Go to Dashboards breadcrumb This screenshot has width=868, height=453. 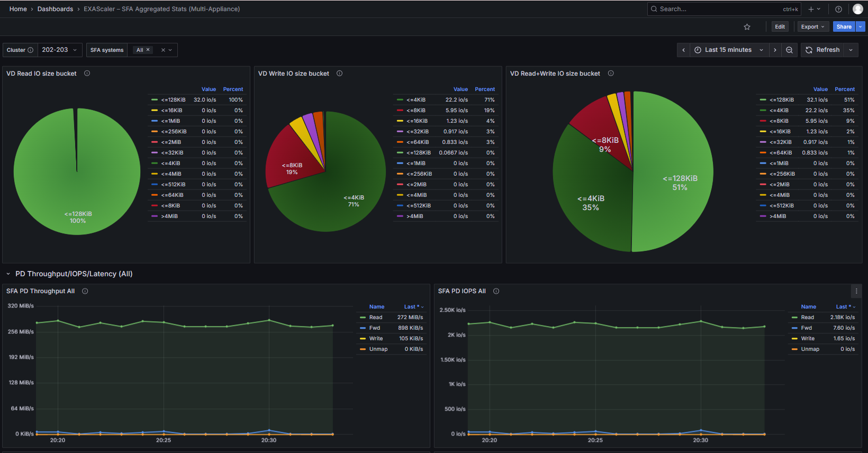[x=55, y=9]
